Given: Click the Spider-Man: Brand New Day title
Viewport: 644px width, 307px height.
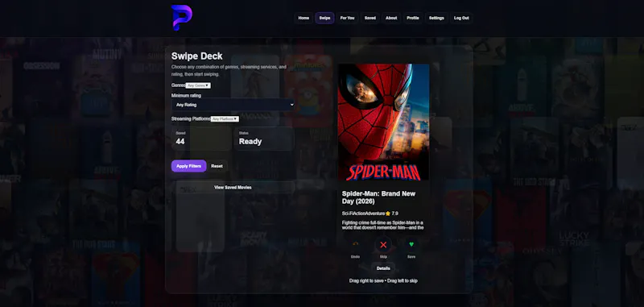Looking at the screenshot, I should coord(378,197).
